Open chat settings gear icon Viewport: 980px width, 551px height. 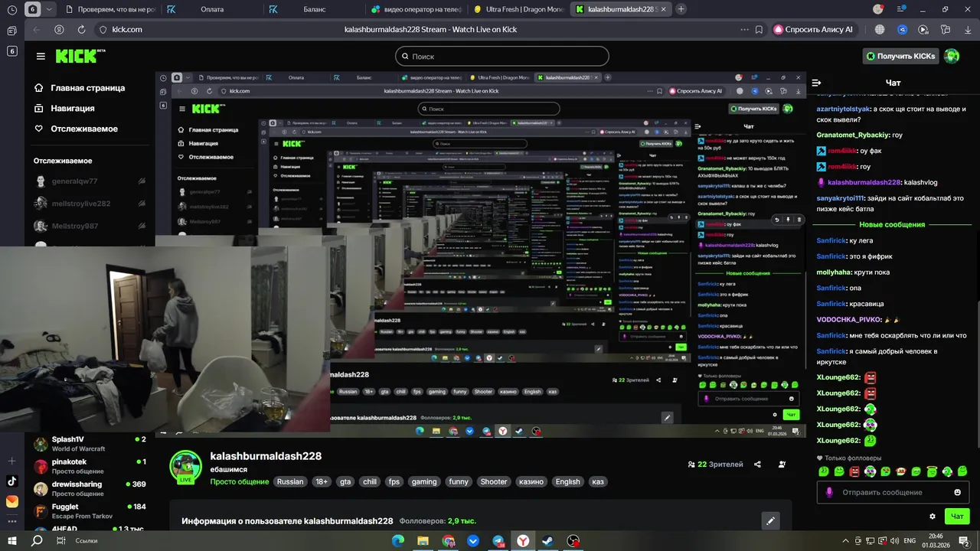tap(933, 517)
